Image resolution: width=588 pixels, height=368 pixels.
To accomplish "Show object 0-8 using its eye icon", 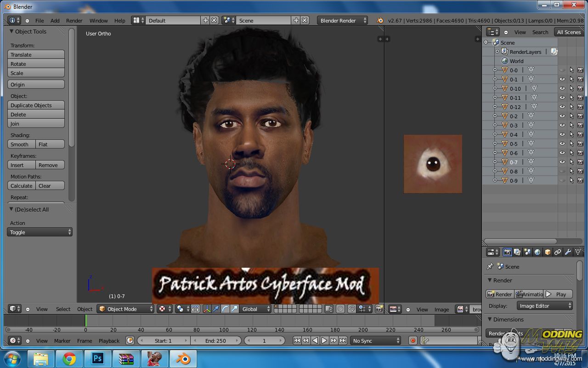I will (562, 171).
